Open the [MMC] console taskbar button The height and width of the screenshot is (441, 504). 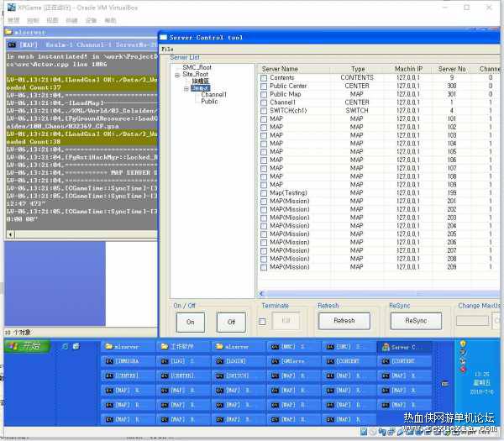coord(293,346)
